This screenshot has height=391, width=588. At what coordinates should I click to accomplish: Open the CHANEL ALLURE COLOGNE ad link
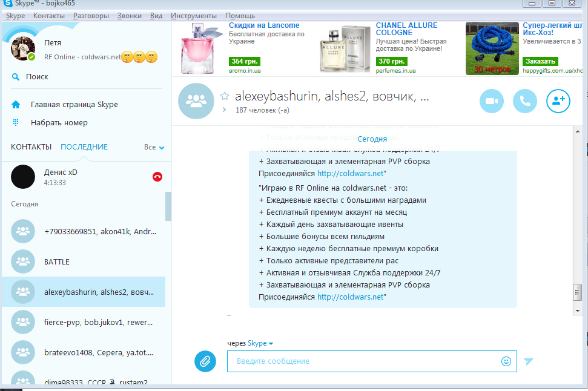406,29
